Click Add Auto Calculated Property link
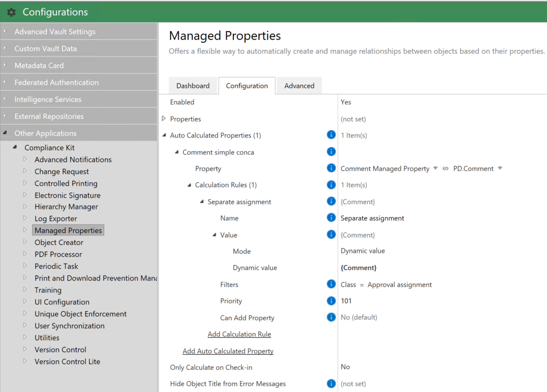The height and width of the screenshot is (392, 547). coord(228,351)
